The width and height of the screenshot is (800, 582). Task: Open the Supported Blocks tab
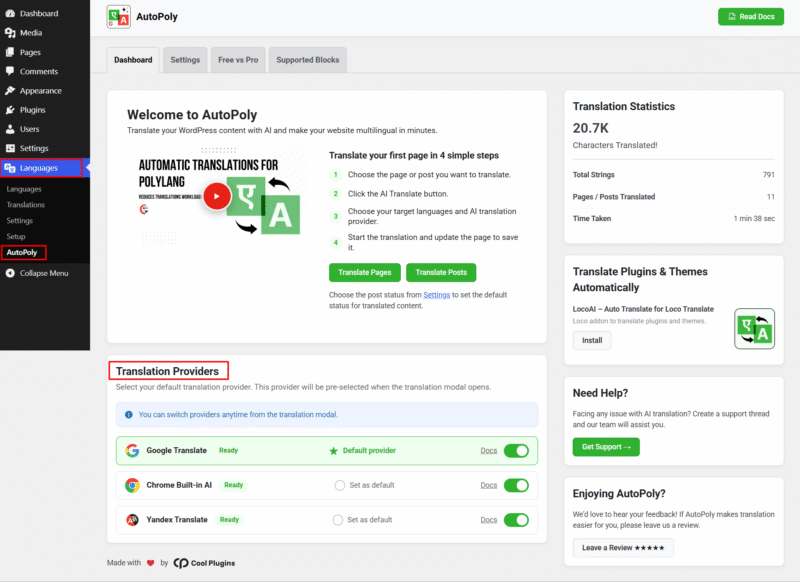point(308,60)
